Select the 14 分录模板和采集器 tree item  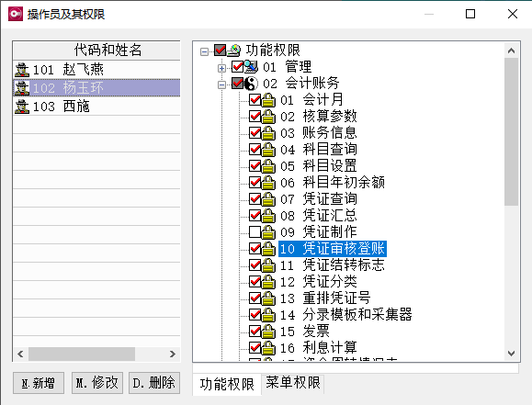click(346, 315)
